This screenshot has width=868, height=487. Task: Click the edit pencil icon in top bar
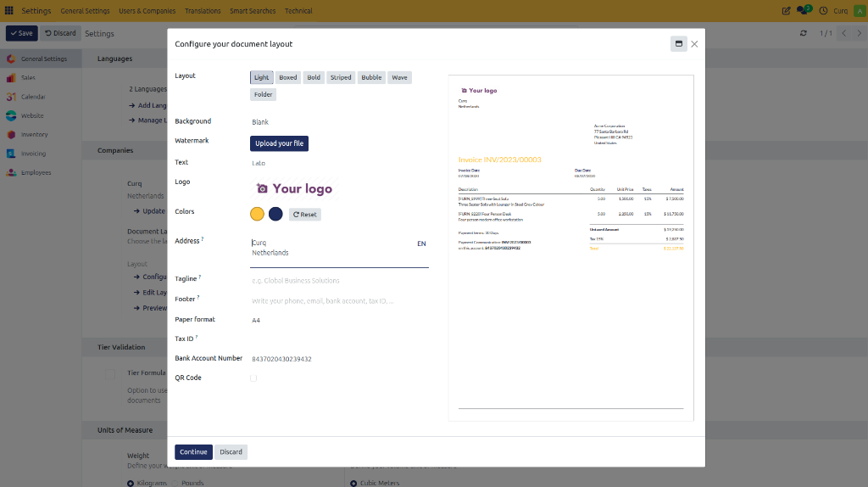pyautogui.click(x=786, y=10)
